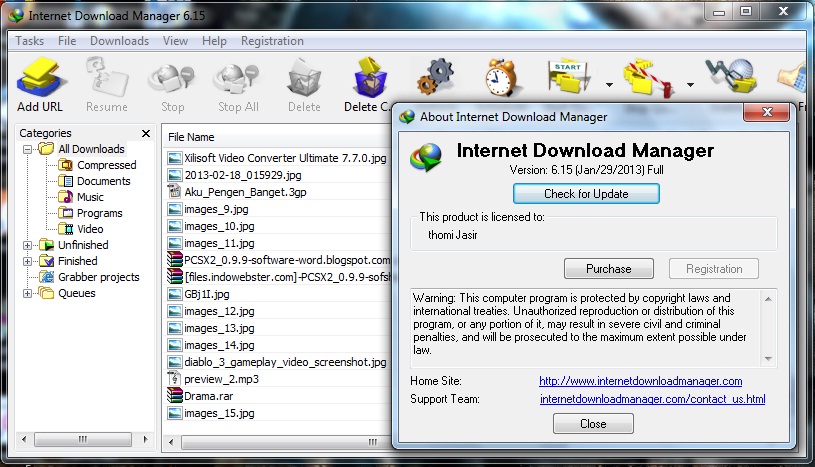The width and height of the screenshot is (815, 467).
Task: Click the Delete toolbar icon
Action: 304,77
